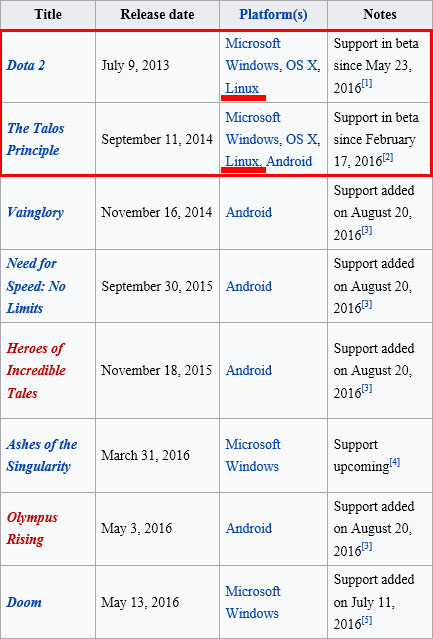Image resolution: width=433 pixels, height=639 pixels.
Task: Click the Android link in Vainglory row
Action: [x=248, y=212]
